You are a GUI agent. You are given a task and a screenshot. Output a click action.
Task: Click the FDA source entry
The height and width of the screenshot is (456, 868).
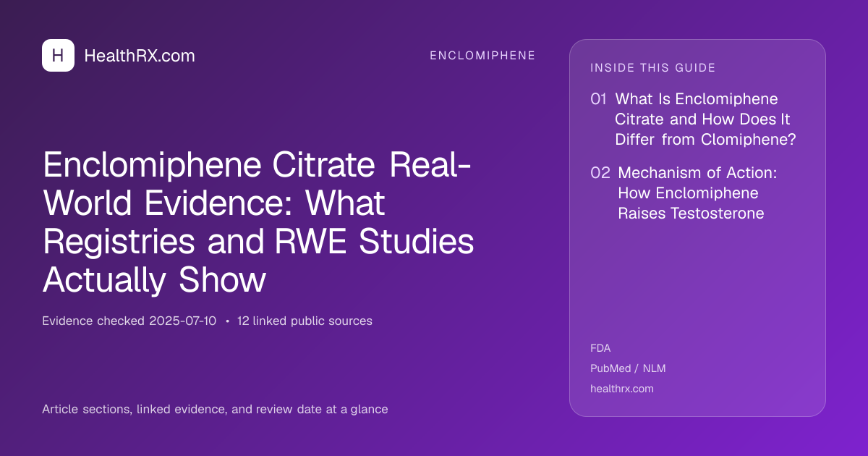tap(600, 348)
